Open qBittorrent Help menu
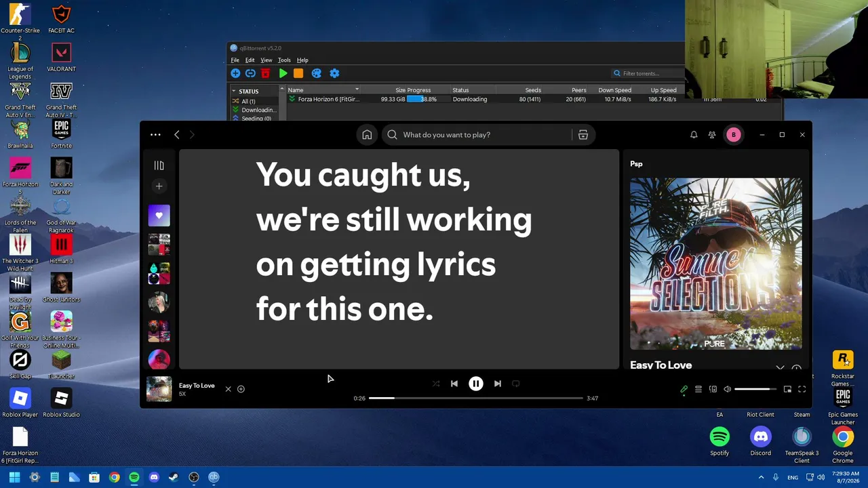The image size is (868, 488). pos(302,60)
